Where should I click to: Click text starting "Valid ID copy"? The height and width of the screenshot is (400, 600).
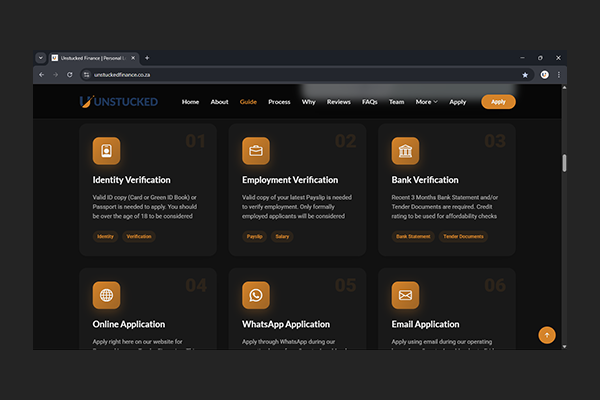point(145,207)
